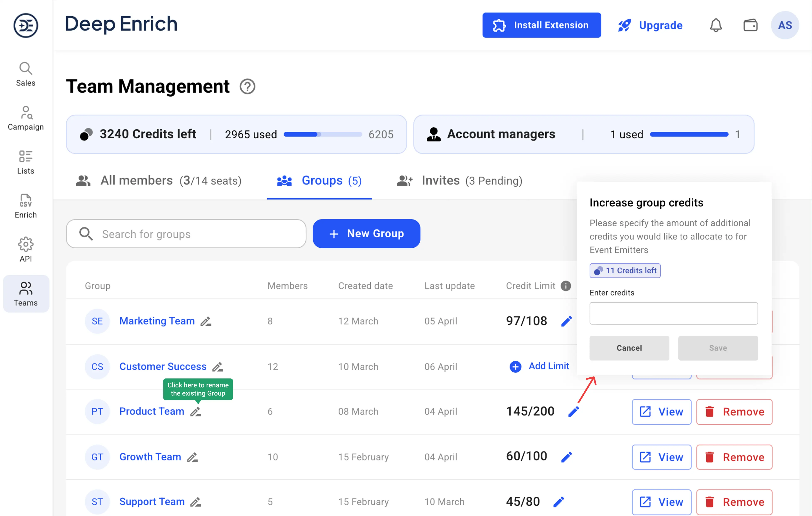Rename Customer Success with pencil icon
The width and height of the screenshot is (812, 516).
(x=218, y=367)
